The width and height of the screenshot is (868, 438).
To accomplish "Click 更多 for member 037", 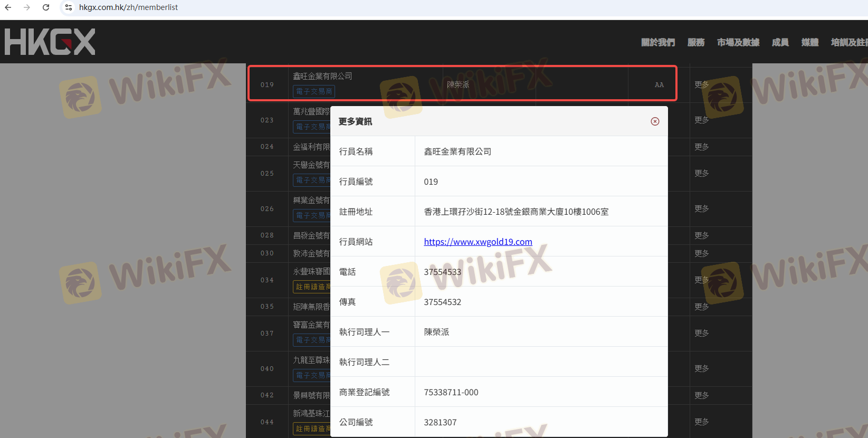I will click(702, 333).
